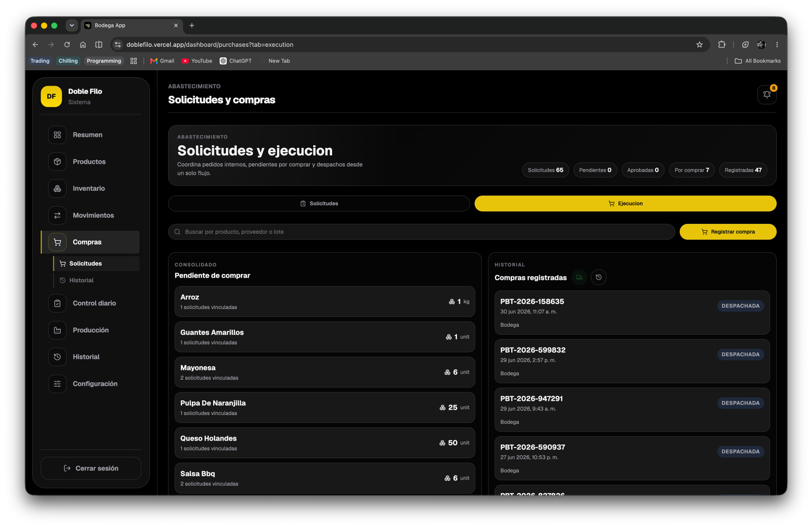This screenshot has width=812, height=528.
Task: Go to Resumen in the sidebar
Action: coord(91,135)
